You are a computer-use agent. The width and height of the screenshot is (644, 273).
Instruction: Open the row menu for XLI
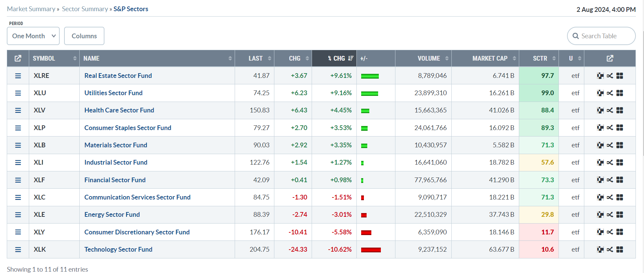tap(18, 163)
